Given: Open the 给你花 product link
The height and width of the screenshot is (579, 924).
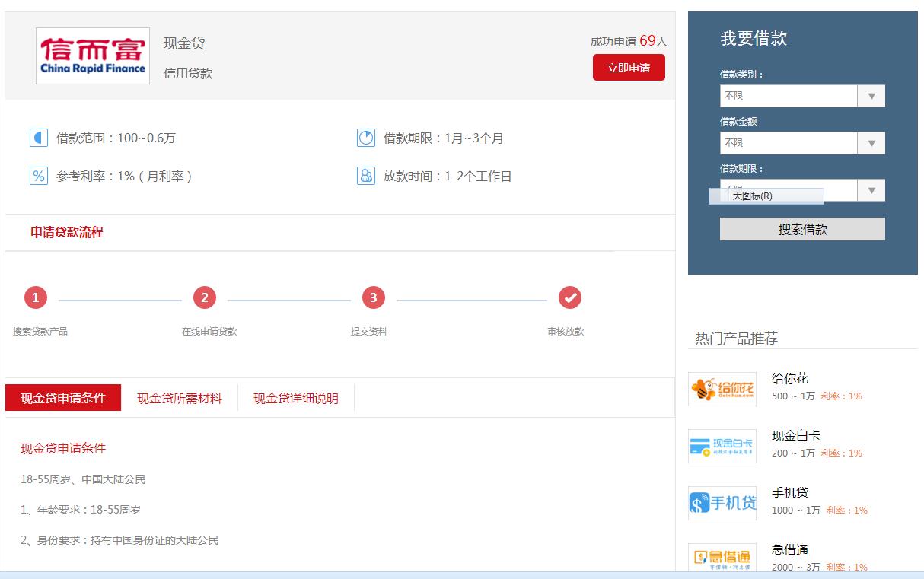Looking at the screenshot, I should click(790, 378).
